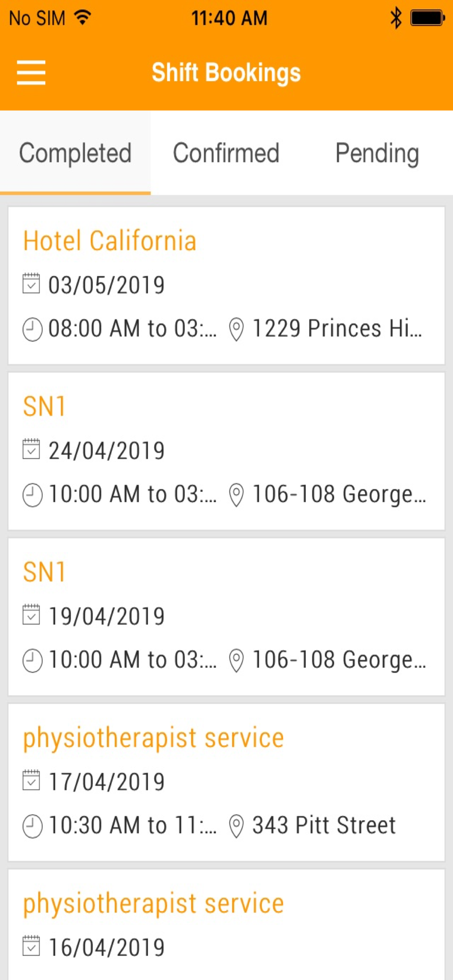Open the Hotel California booking
The height and width of the screenshot is (980, 453).
point(226,286)
